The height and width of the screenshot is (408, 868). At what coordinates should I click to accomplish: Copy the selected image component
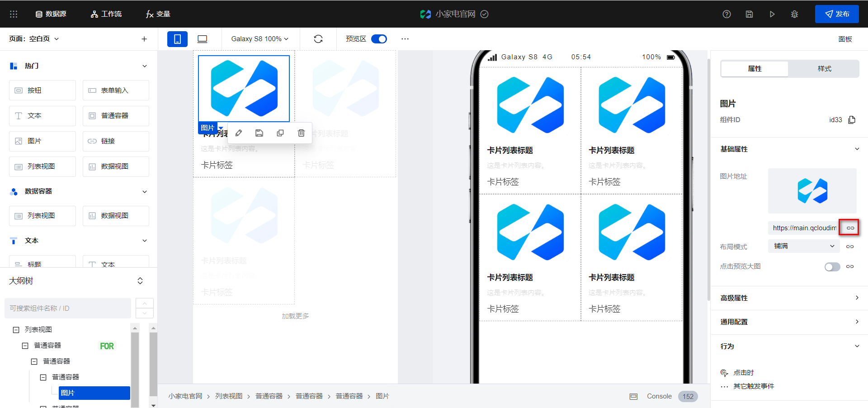point(280,133)
